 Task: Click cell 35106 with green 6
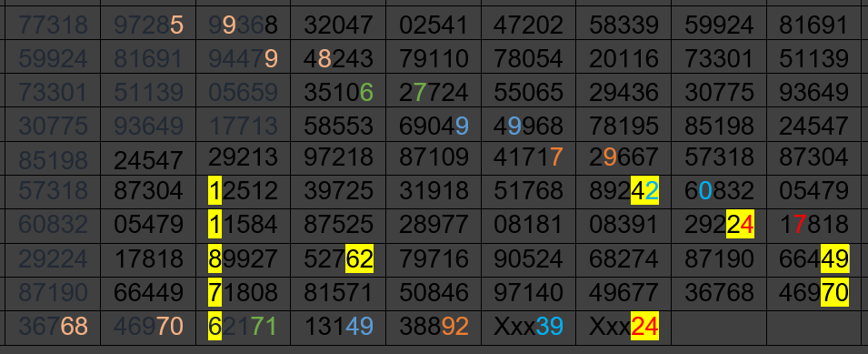pyautogui.click(x=338, y=91)
